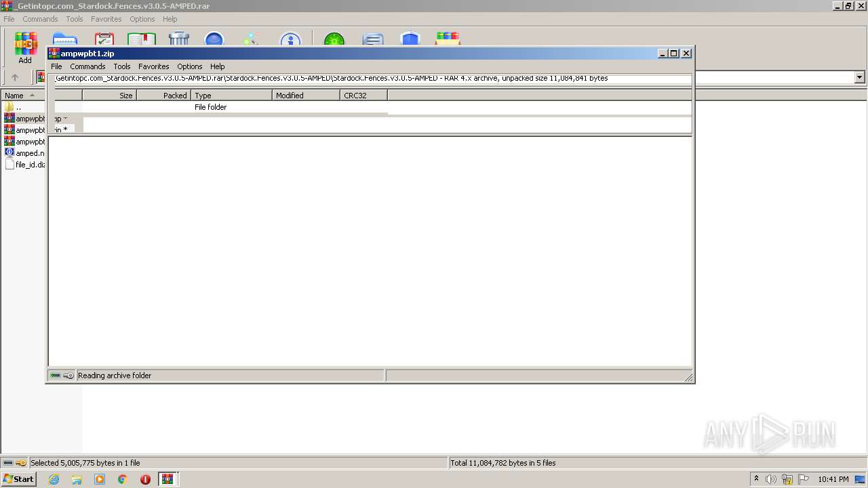Open Favorites menu in main WinRAR window
Screen dimensions: 868x488
[106, 19]
